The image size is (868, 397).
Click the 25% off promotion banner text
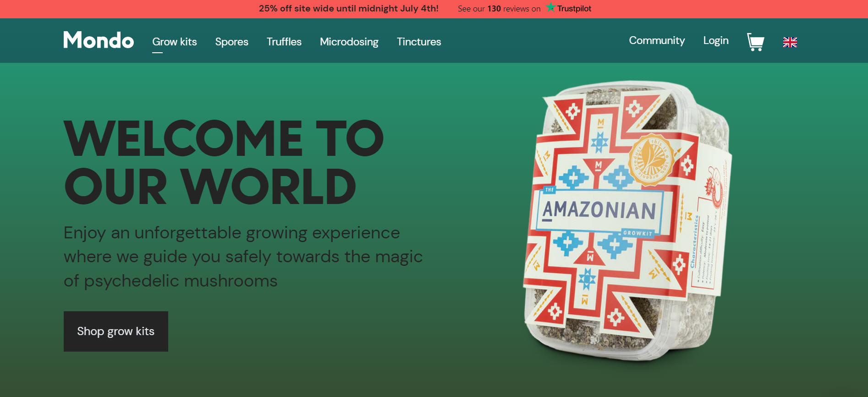tap(348, 8)
